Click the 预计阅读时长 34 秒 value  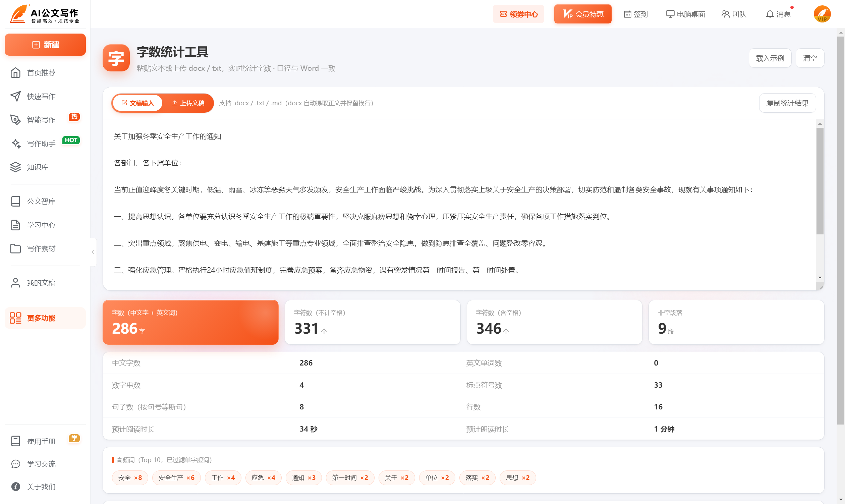308,429
